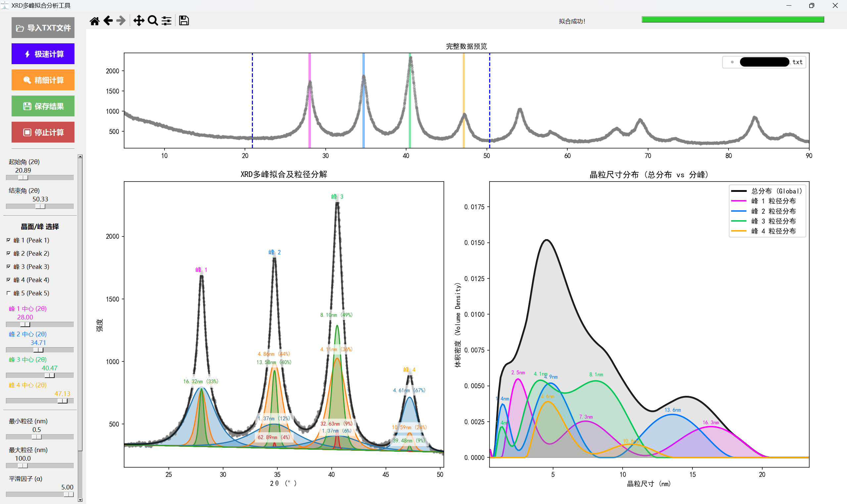Click the Home reset view icon

pos(94,21)
